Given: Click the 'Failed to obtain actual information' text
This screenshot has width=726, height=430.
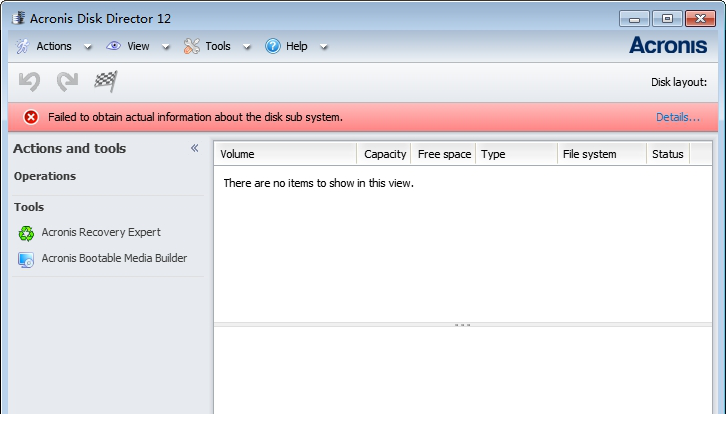Looking at the screenshot, I should (x=195, y=117).
